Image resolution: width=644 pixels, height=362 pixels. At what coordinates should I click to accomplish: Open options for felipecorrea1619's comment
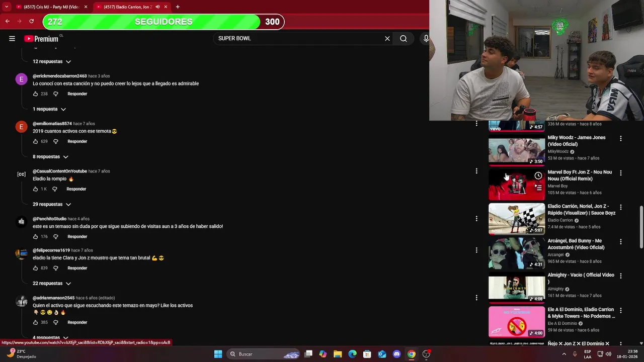pos(476,250)
